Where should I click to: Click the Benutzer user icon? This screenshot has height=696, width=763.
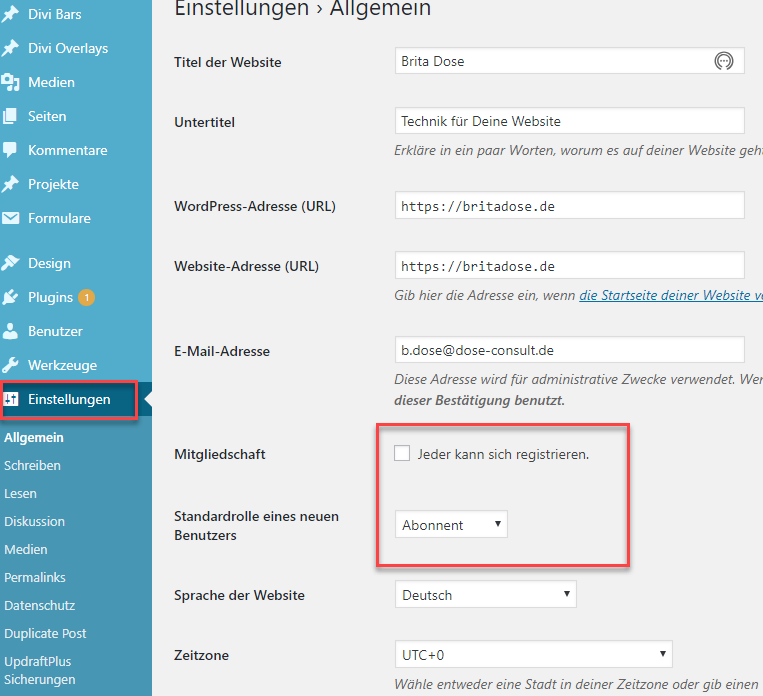11,331
